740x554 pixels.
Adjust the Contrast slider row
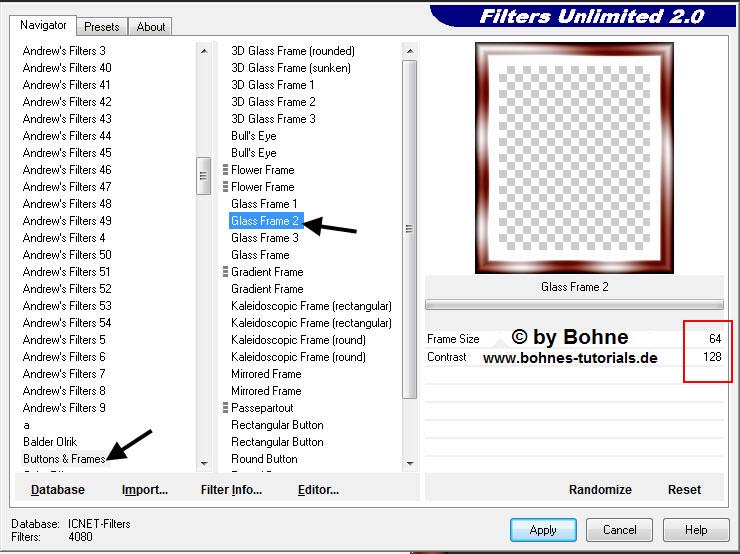pos(574,357)
